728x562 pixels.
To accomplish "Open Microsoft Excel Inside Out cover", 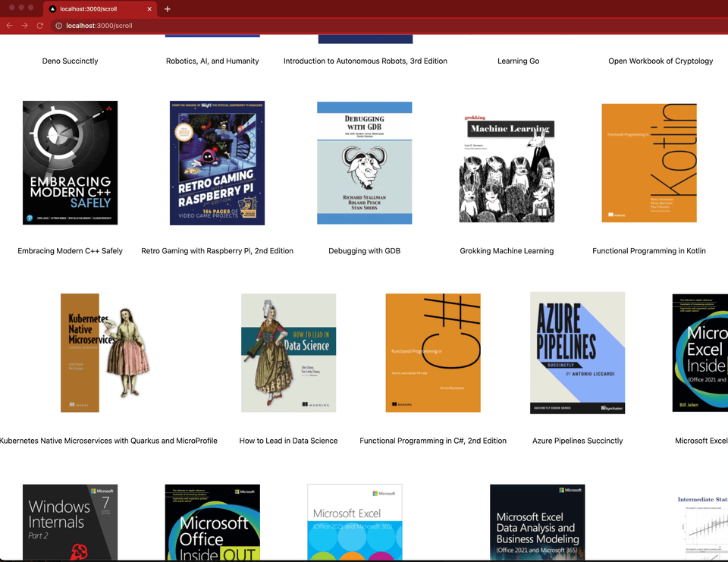I will click(x=700, y=353).
